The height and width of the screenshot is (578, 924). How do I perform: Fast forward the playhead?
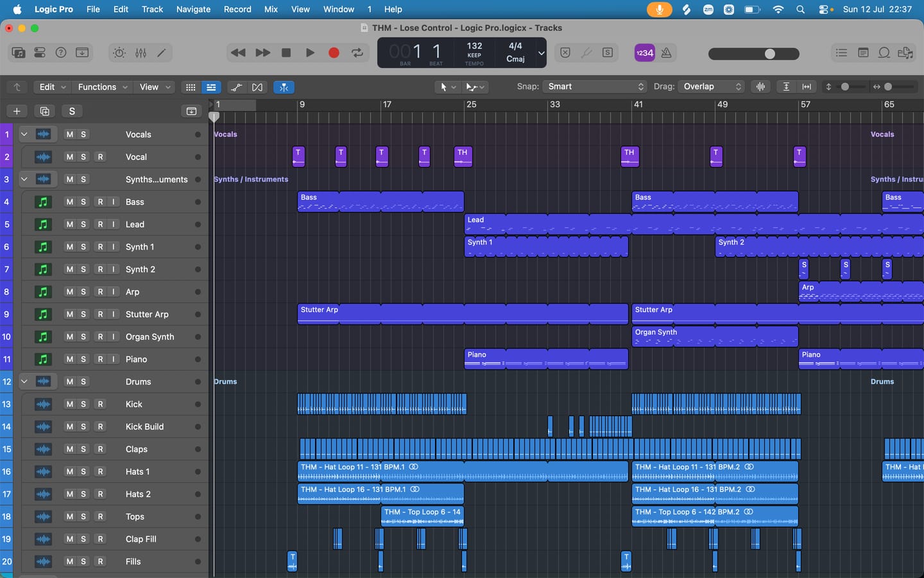pyautogui.click(x=262, y=53)
